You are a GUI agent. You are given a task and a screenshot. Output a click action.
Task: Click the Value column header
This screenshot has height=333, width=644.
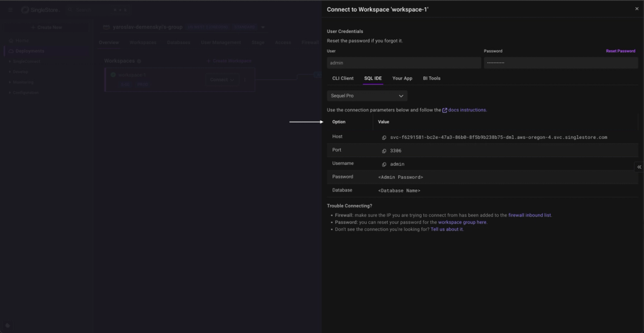[x=383, y=122]
